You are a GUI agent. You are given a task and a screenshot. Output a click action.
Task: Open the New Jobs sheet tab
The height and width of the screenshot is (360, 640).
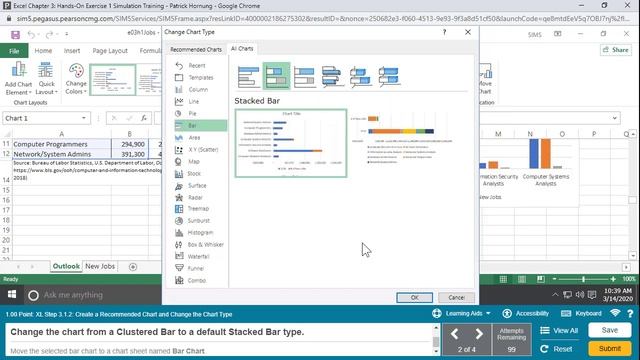[100, 266]
